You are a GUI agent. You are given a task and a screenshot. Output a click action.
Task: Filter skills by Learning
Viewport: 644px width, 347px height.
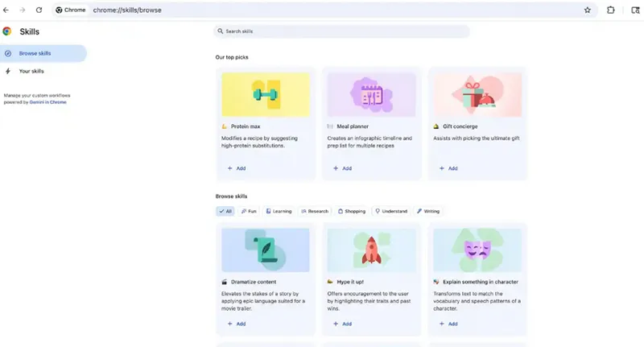click(279, 211)
